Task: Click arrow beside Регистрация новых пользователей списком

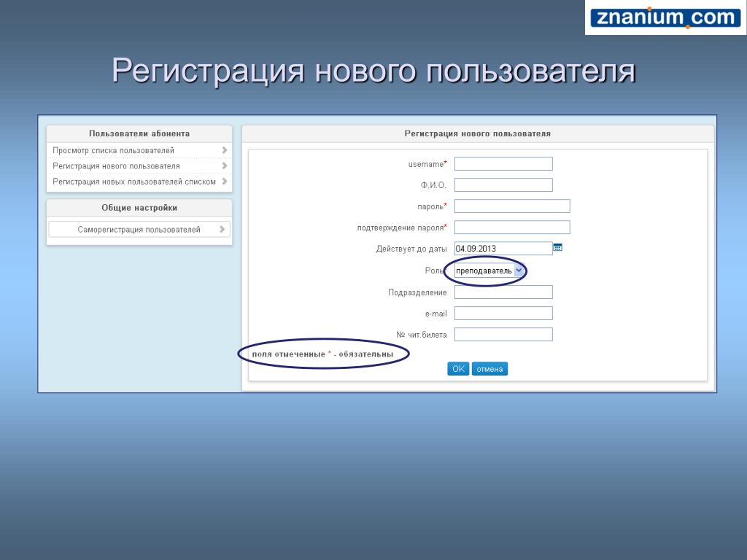Action: [x=225, y=182]
